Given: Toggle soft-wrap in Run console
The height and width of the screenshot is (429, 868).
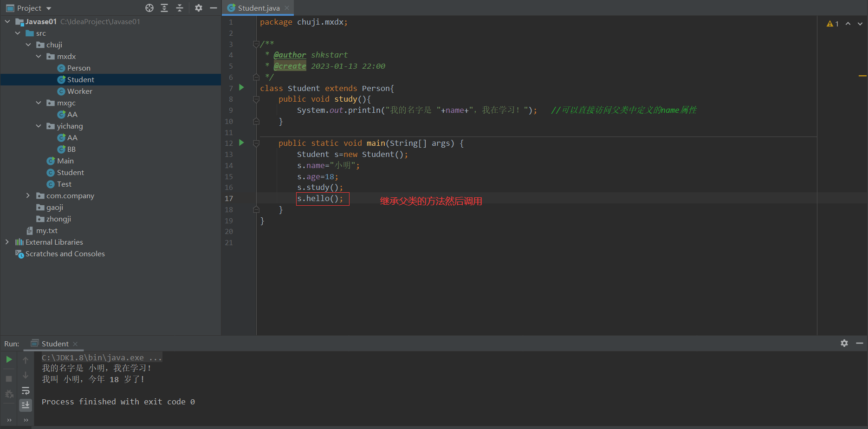Looking at the screenshot, I should pyautogui.click(x=26, y=390).
